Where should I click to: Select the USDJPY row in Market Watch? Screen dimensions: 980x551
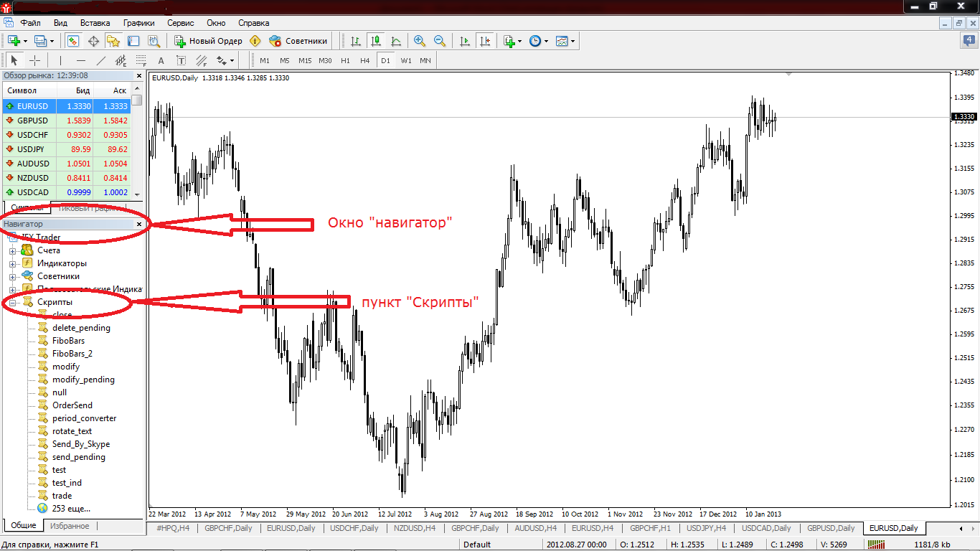click(x=66, y=149)
